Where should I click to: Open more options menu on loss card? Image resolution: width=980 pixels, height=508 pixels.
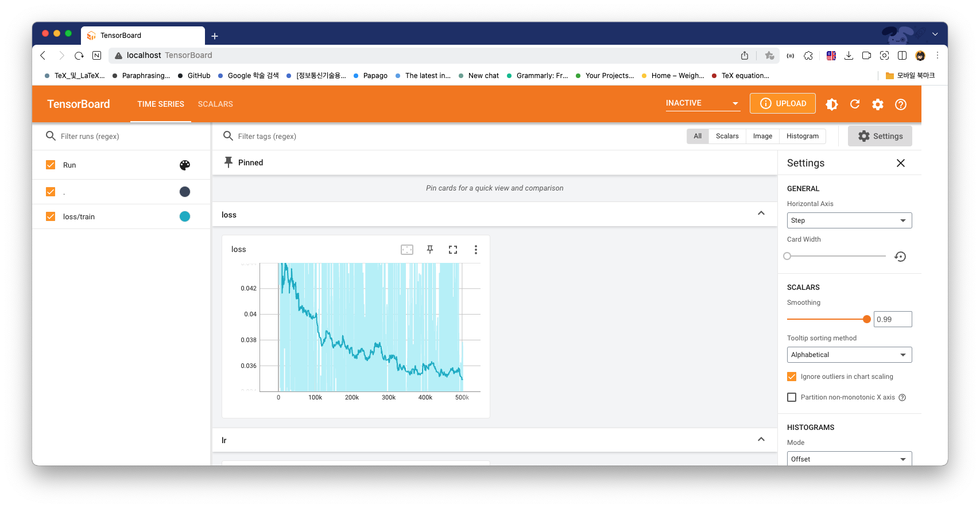pyautogui.click(x=475, y=250)
